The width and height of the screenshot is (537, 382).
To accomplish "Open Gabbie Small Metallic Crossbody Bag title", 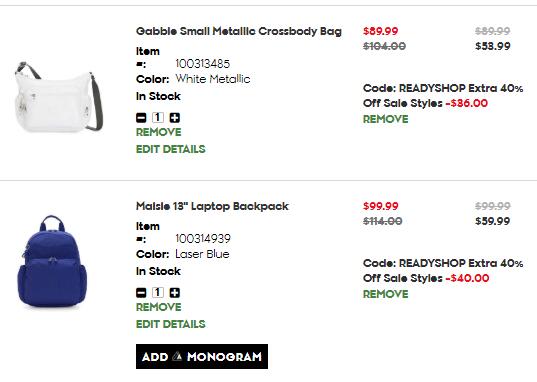I will coord(239,31).
